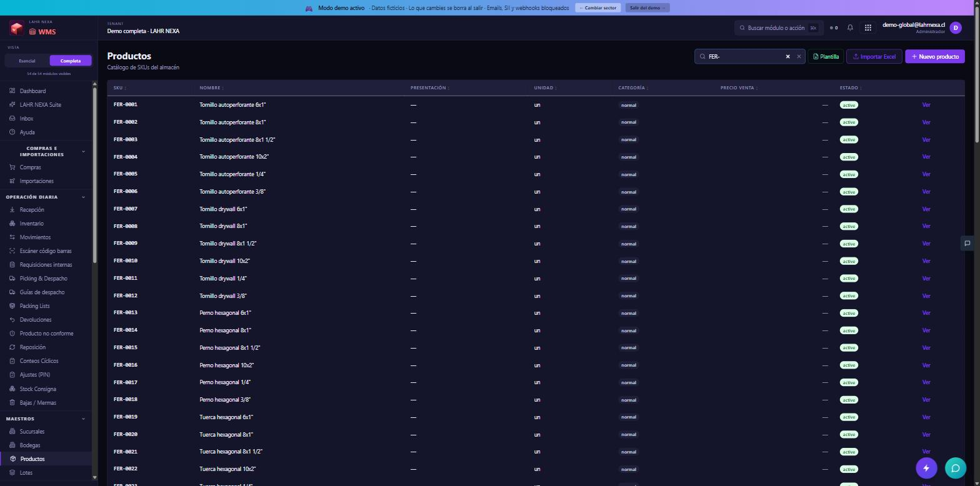The width and height of the screenshot is (980, 486).
Task: Open the apps grid launcher icon
Action: click(867, 27)
